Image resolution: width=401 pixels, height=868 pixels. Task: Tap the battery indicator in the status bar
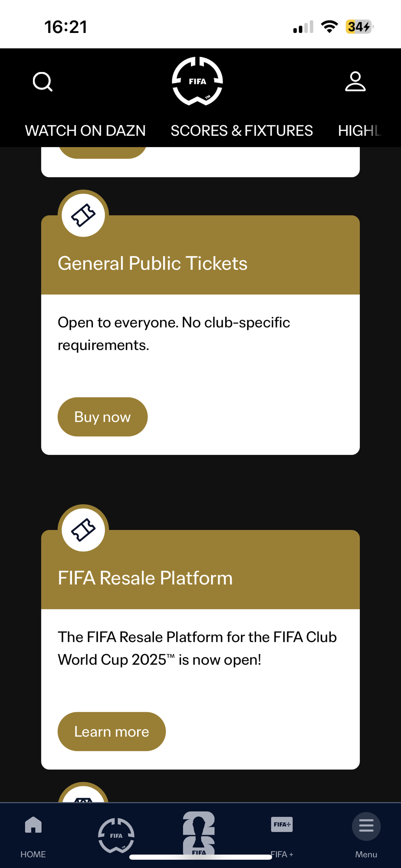click(x=359, y=27)
